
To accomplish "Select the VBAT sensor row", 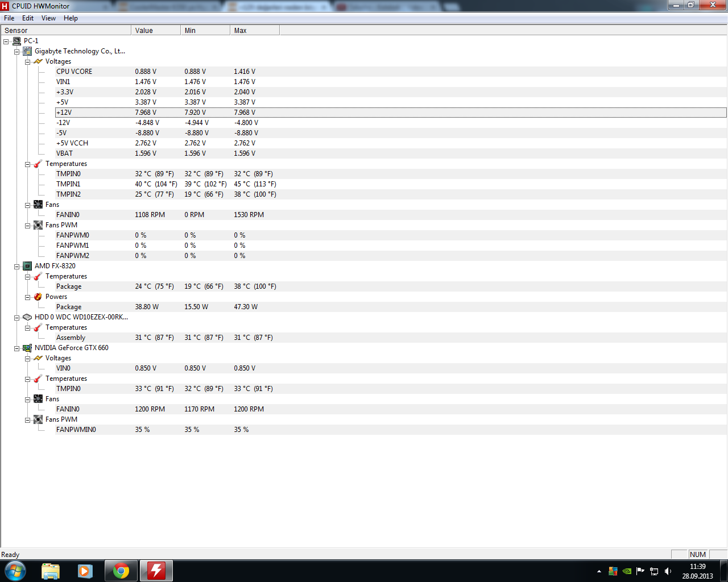I will pos(391,153).
